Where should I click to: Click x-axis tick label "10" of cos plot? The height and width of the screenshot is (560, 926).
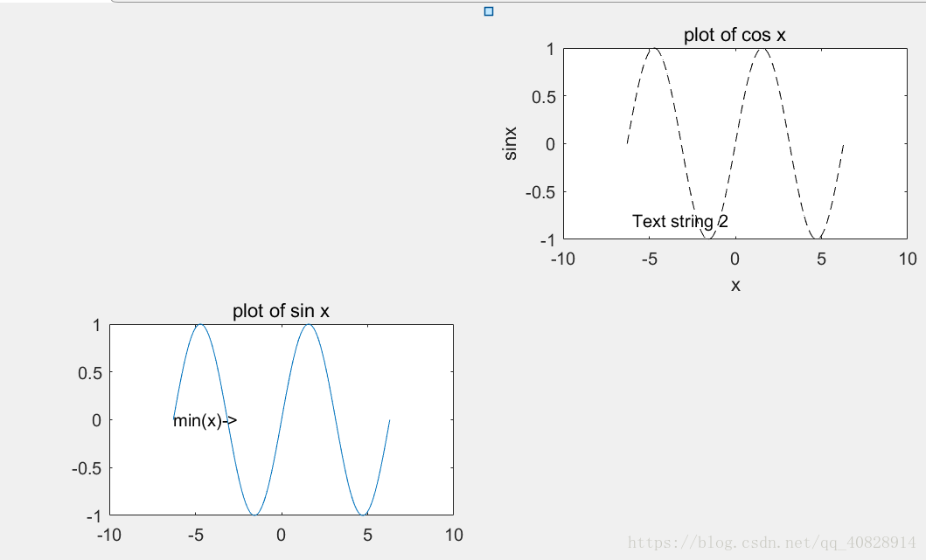click(x=908, y=259)
